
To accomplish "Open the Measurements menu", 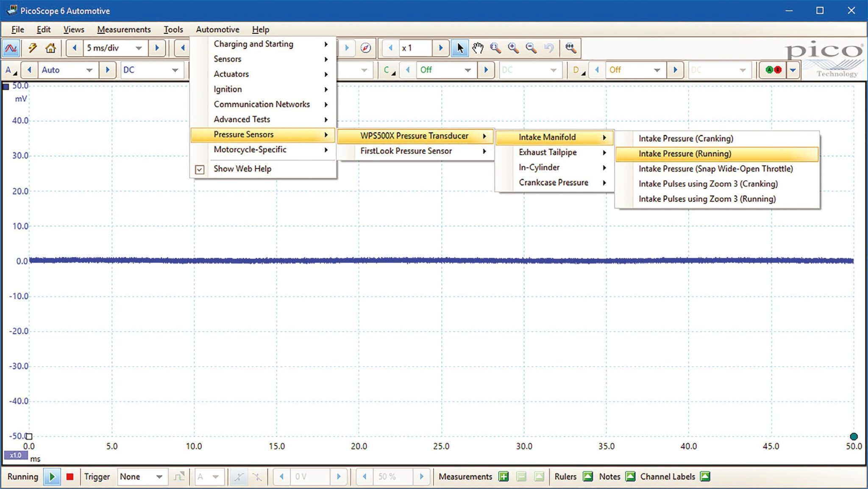I will point(124,30).
